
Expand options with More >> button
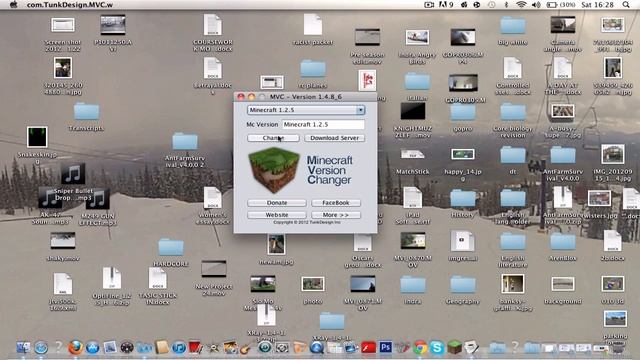[x=336, y=215]
